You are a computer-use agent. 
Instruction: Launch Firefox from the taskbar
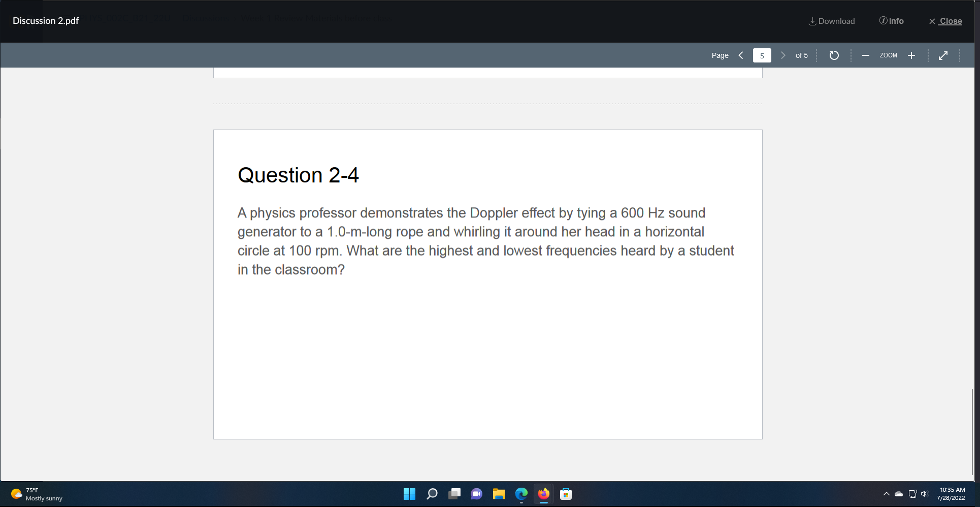click(543, 494)
